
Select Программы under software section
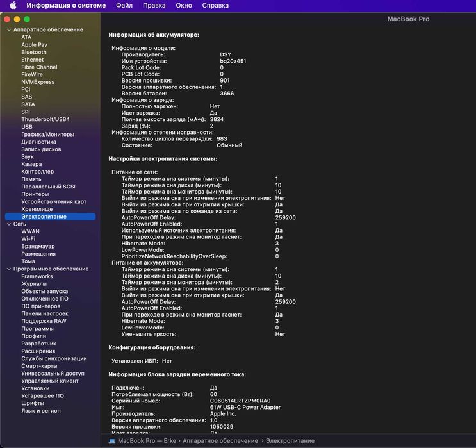click(x=37, y=329)
